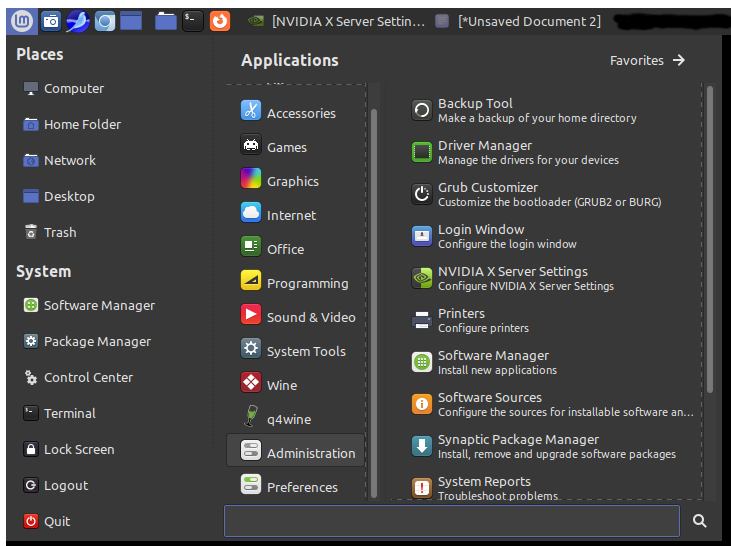Viewport: 731px width, 546px height.
Task: Select the Graphics category
Action: 296,180
